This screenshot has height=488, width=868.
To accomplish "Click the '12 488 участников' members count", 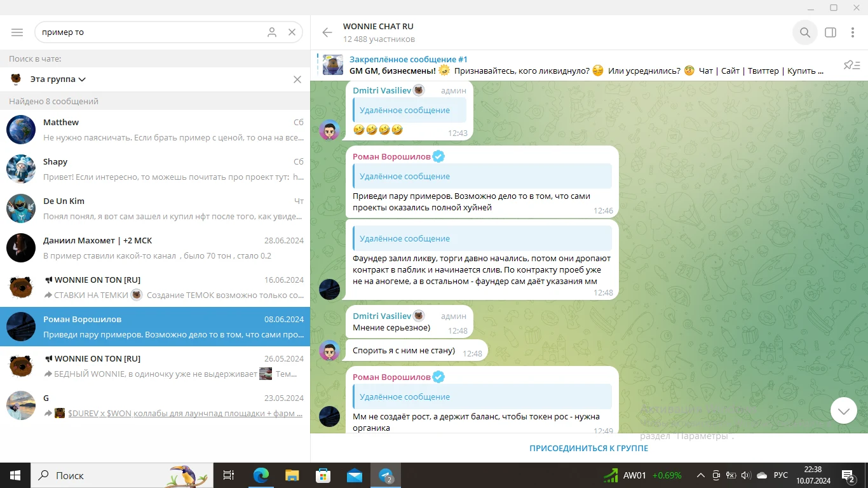I will 379,39.
